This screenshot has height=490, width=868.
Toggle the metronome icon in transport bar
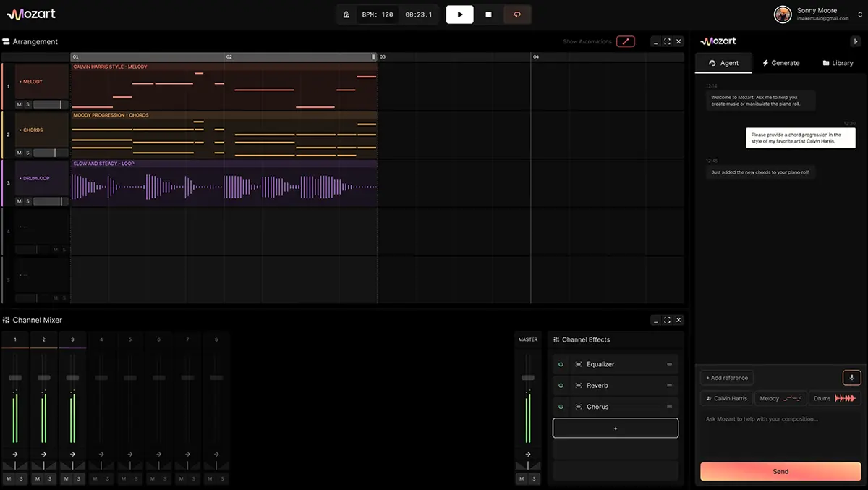[347, 14]
